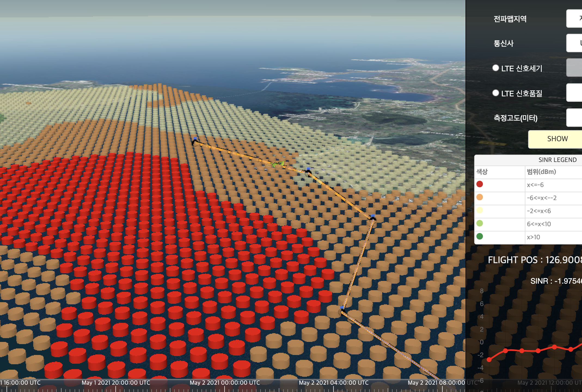Select the LTE 신호세기 radio button

point(496,68)
